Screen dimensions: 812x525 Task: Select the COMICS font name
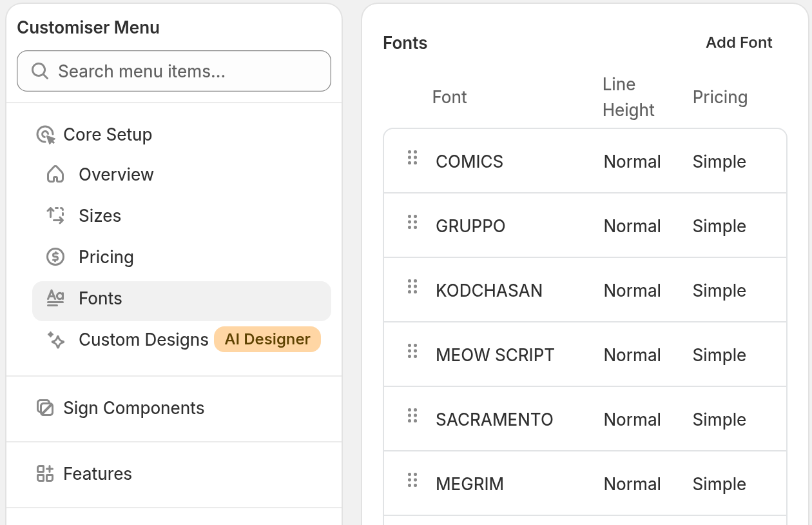coord(469,161)
